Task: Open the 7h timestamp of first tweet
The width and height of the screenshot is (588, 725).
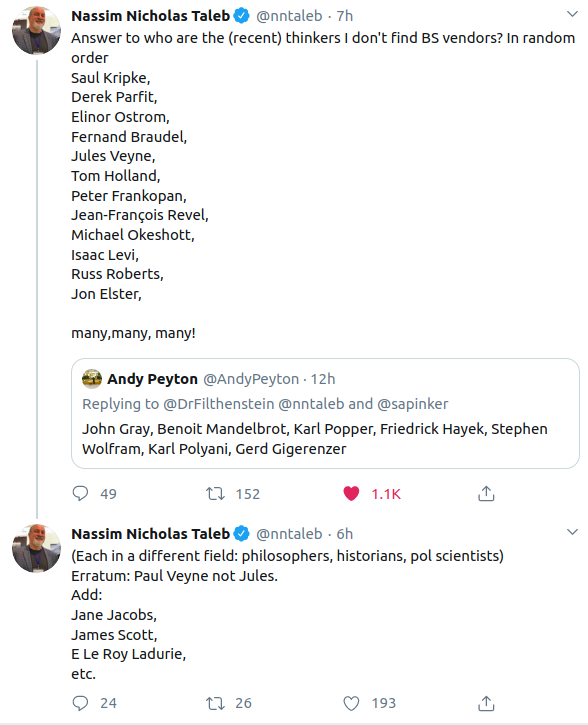Action: [344, 16]
